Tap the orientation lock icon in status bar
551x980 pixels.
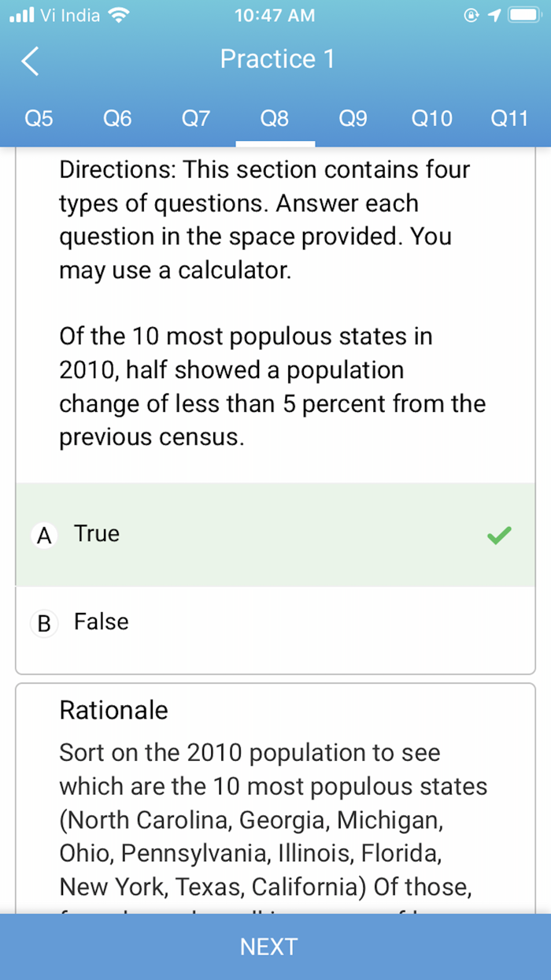pyautogui.click(x=472, y=13)
